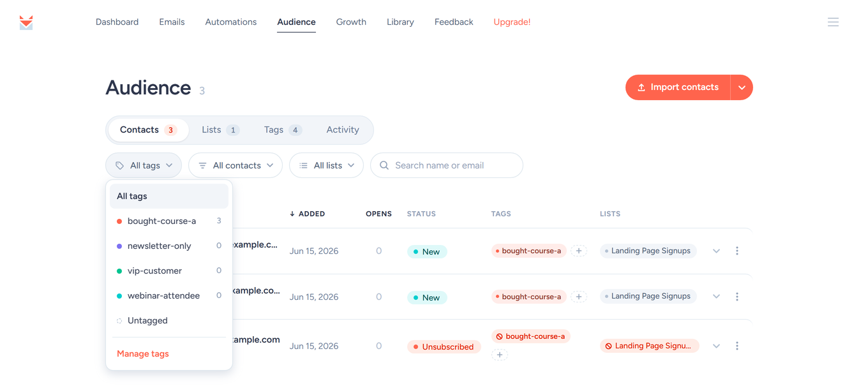Sort the table by the ADDED column
Image resolution: width=868 pixels, height=386 pixels.
pyautogui.click(x=308, y=214)
